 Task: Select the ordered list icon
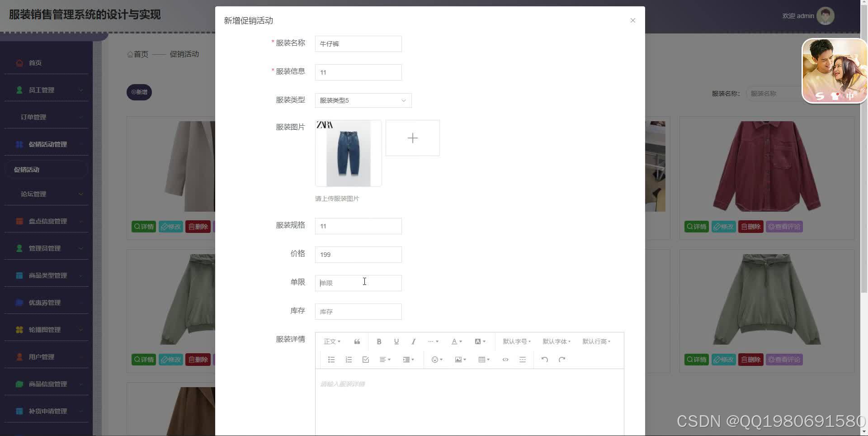point(349,360)
